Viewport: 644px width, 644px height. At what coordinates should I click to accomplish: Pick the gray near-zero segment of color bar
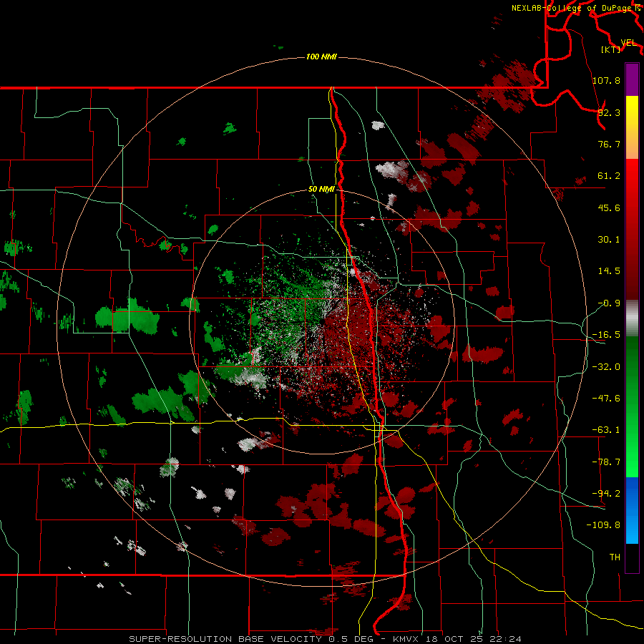(632, 318)
